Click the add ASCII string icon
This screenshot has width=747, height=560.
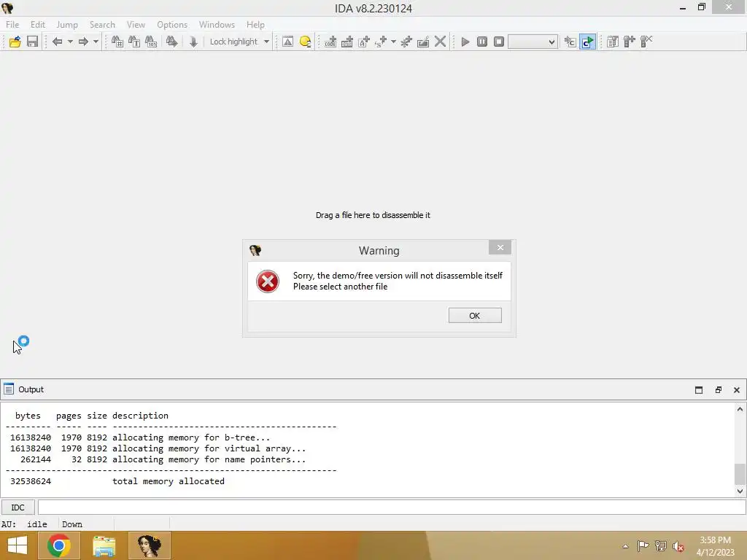[x=363, y=42]
